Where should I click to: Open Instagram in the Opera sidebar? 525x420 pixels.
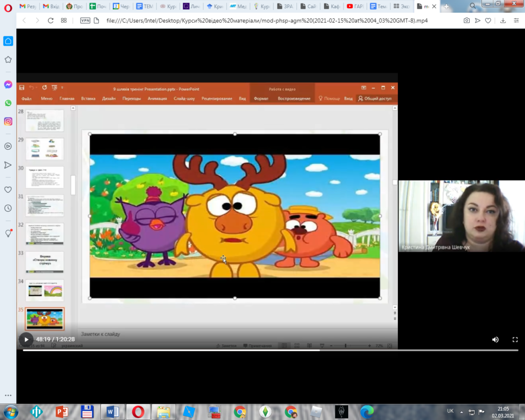[8, 121]
